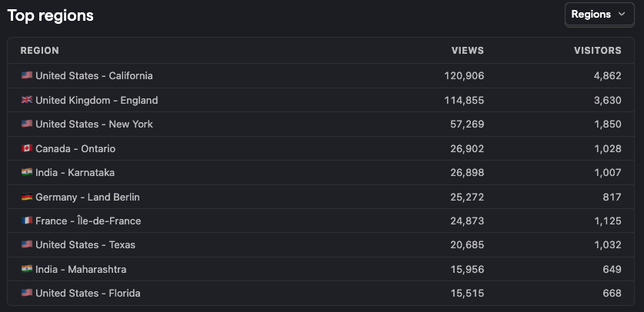Open the France - Île-de-France entry

pos(321,221)
